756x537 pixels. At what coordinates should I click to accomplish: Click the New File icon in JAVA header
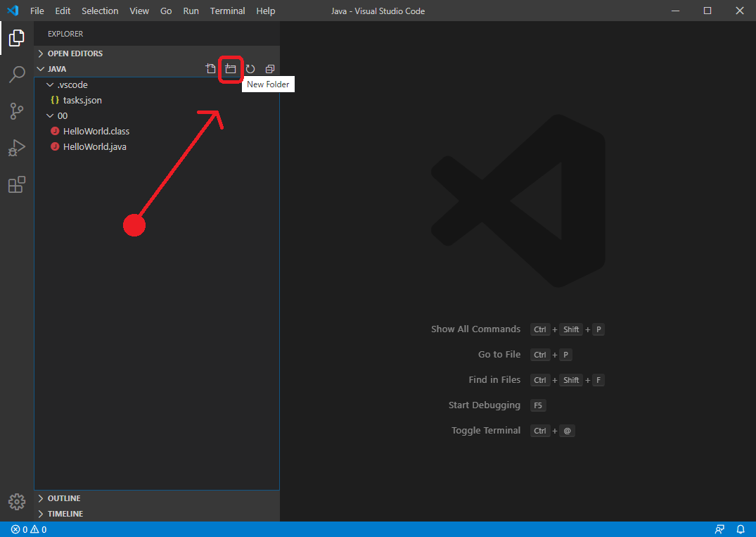pyautogui.click(x=211, y=69)
